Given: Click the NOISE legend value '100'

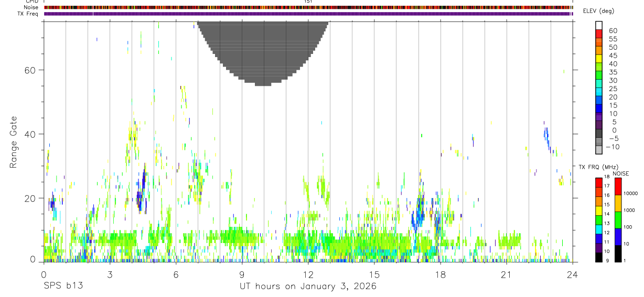Looking at the screenshot, I should [628, 227].
